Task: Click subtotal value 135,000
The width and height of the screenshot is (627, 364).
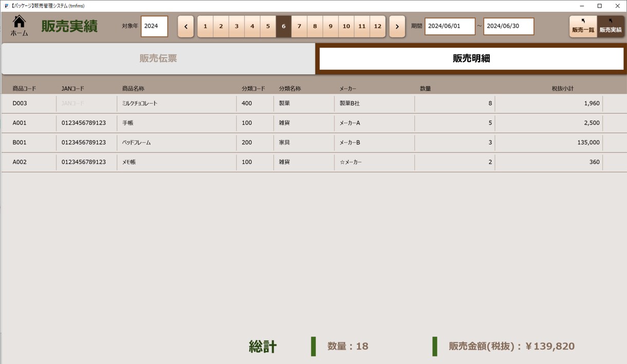Action: [588, 143]
